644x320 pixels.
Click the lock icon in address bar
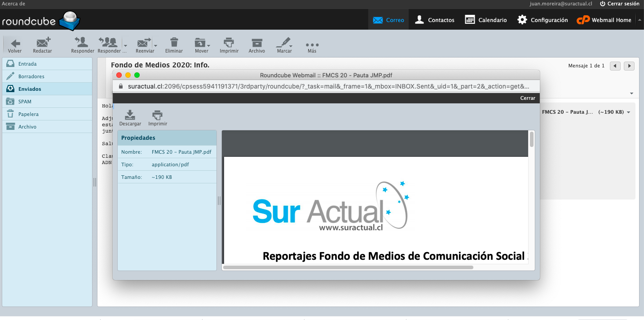[x=120, y=86]
